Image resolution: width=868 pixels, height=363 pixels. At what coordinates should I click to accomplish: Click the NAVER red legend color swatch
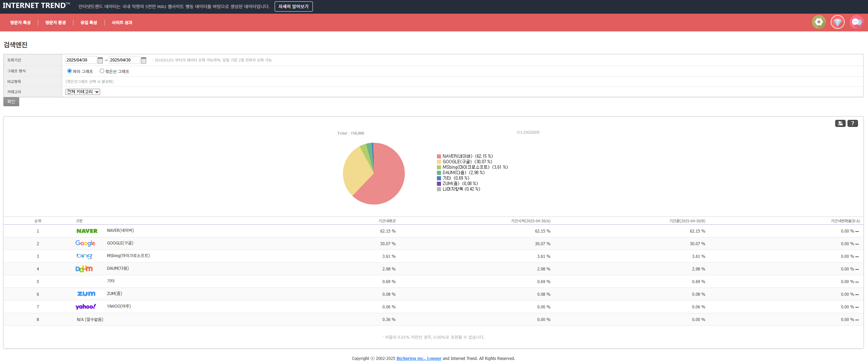click(x=439, y=156)
